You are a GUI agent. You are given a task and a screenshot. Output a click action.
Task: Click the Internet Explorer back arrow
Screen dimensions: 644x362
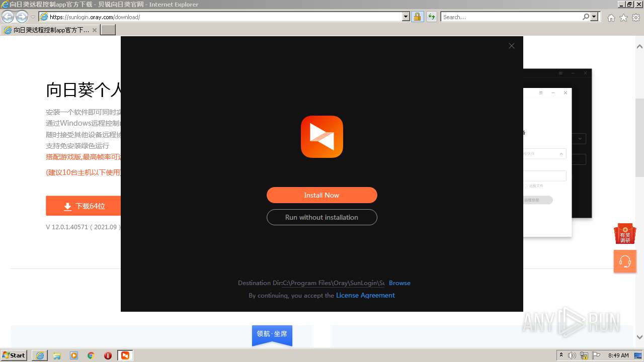[x=8, y=17]
